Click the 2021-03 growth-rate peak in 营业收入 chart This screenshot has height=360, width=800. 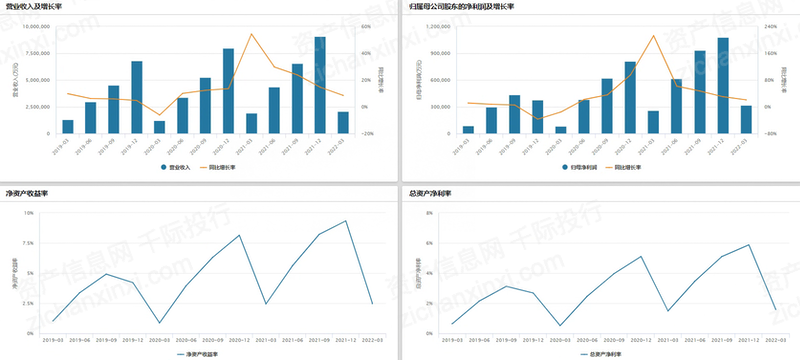click(251, 34)
